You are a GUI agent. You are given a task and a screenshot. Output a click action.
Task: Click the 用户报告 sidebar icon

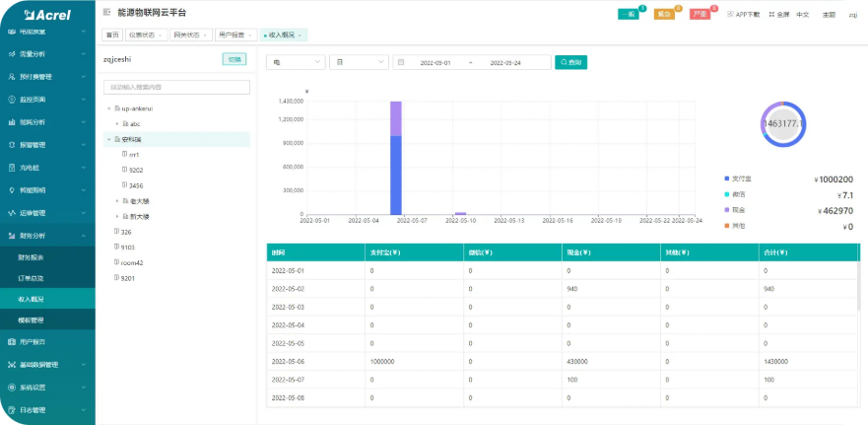click(x=12, y=342)
